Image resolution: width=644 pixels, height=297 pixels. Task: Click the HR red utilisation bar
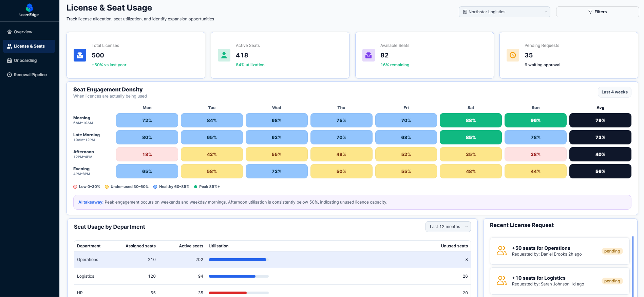point(227,293)
